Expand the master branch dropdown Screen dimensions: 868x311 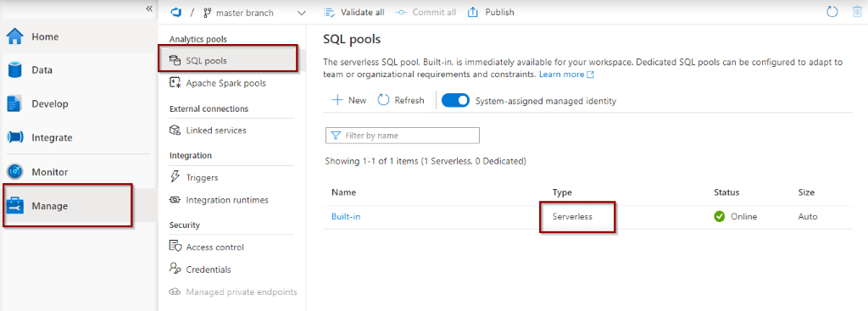pos(302,13)
